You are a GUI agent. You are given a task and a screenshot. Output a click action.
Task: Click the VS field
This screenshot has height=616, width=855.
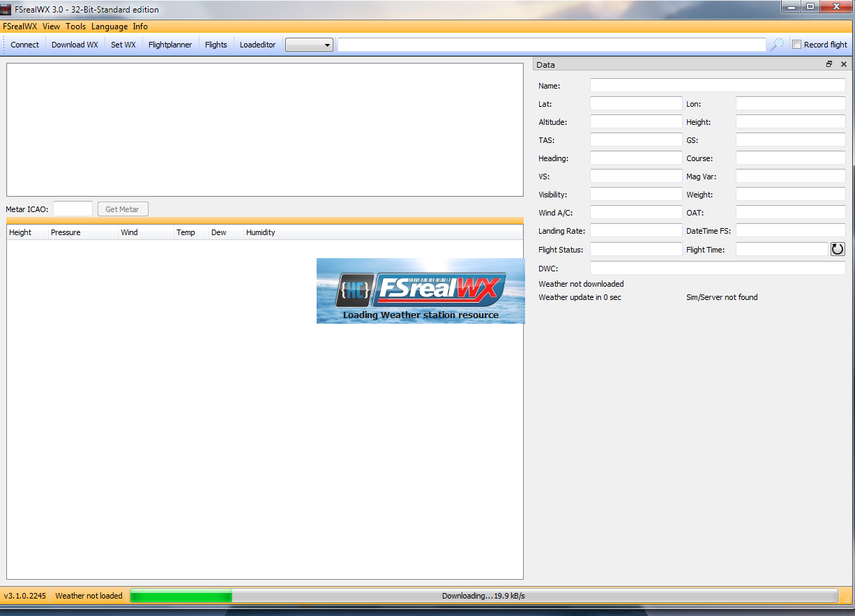click(x=636, y=176)
